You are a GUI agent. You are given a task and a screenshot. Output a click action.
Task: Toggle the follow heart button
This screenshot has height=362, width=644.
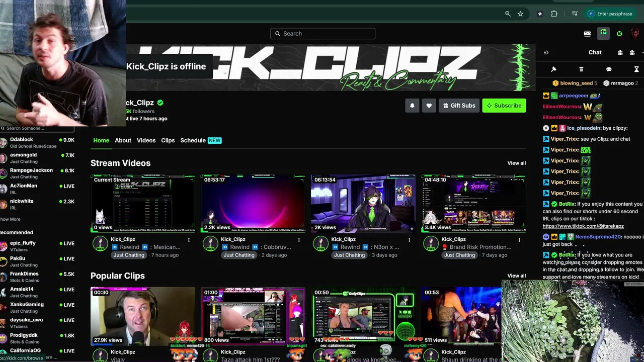[429, 106]
